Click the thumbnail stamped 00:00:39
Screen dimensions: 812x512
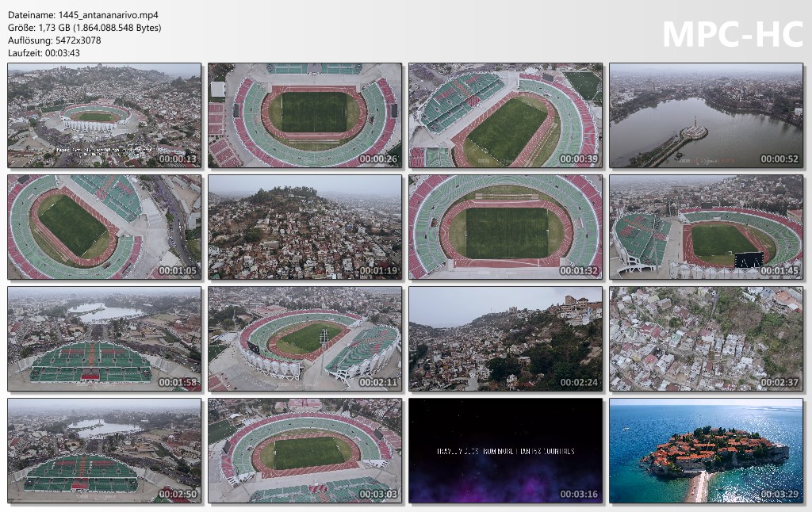pos(505,116)
